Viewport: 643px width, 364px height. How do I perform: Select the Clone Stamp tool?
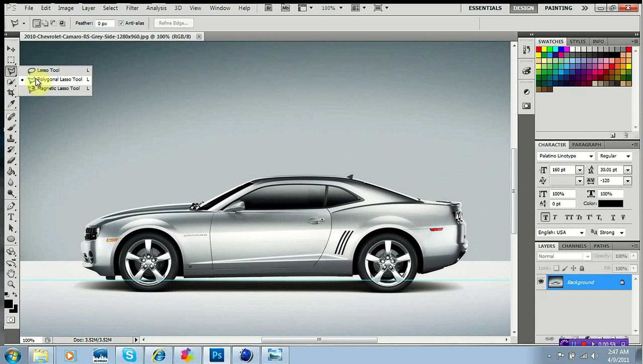pyautogui.click(x=11, y=139)
